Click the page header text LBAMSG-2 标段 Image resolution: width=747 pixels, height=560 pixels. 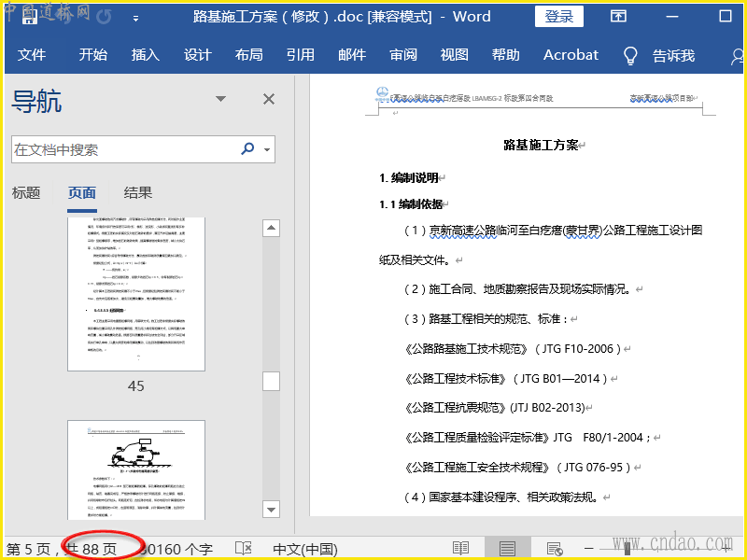click(x=513, y=98)
